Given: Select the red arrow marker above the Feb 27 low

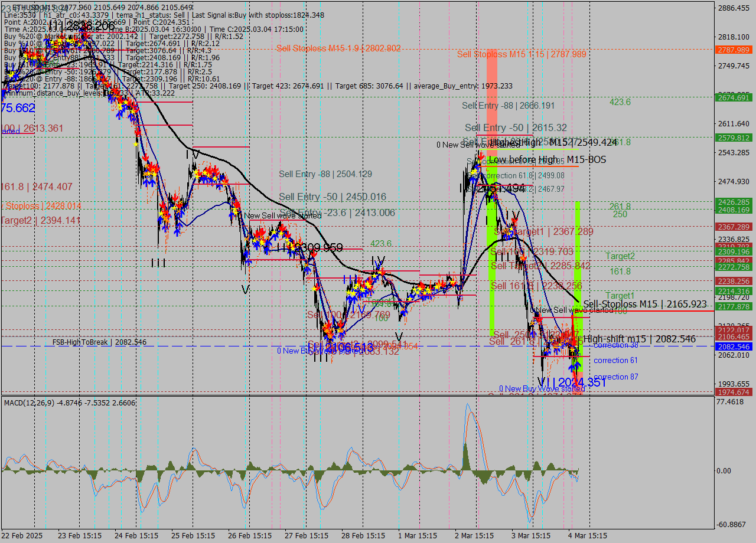Looking at the screenshot, I should coord(329,323).
